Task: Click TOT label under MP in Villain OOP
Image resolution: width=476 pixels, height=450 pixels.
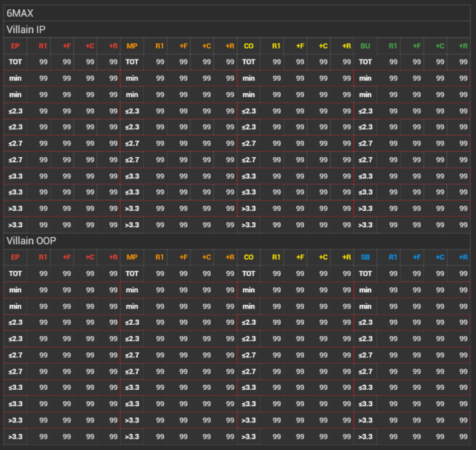Action: point(132,274)
